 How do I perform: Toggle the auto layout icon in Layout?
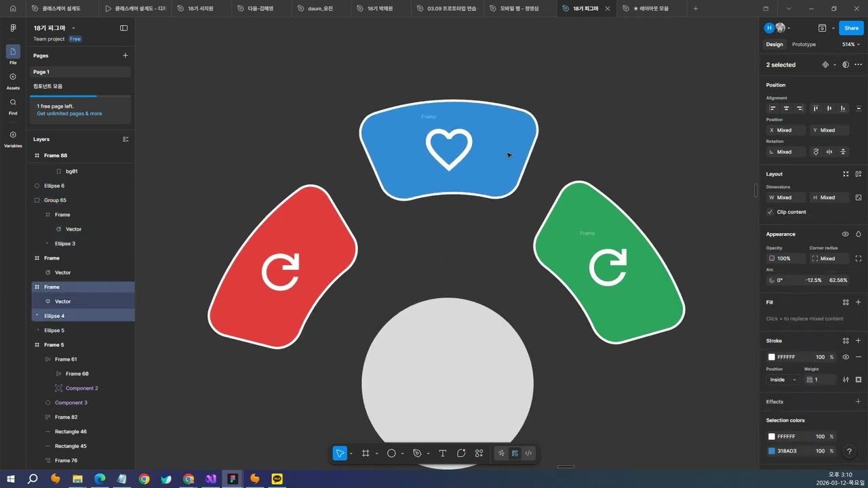859,174
